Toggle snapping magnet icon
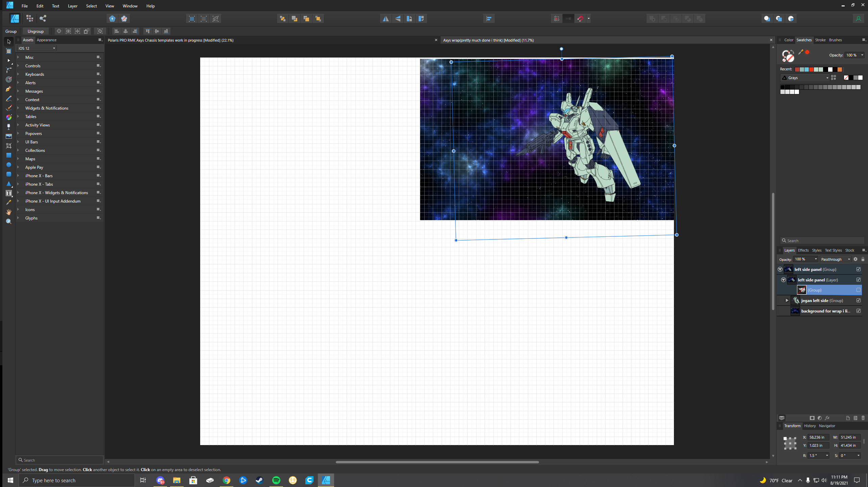 (x=580, y=19)
